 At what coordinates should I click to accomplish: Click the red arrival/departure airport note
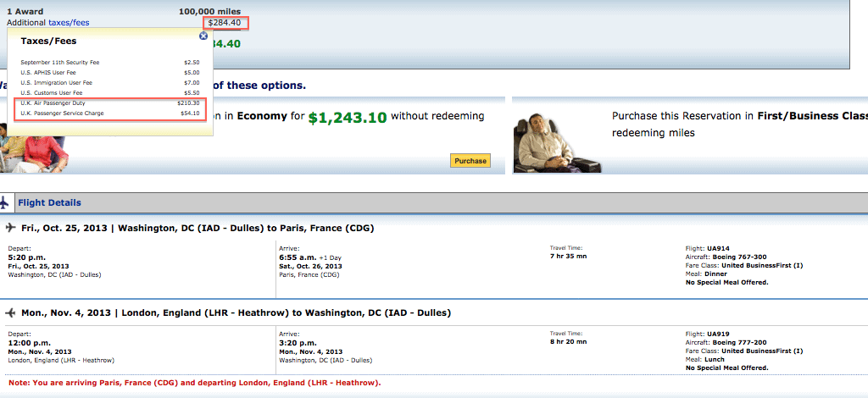click(x=195, y=383)
